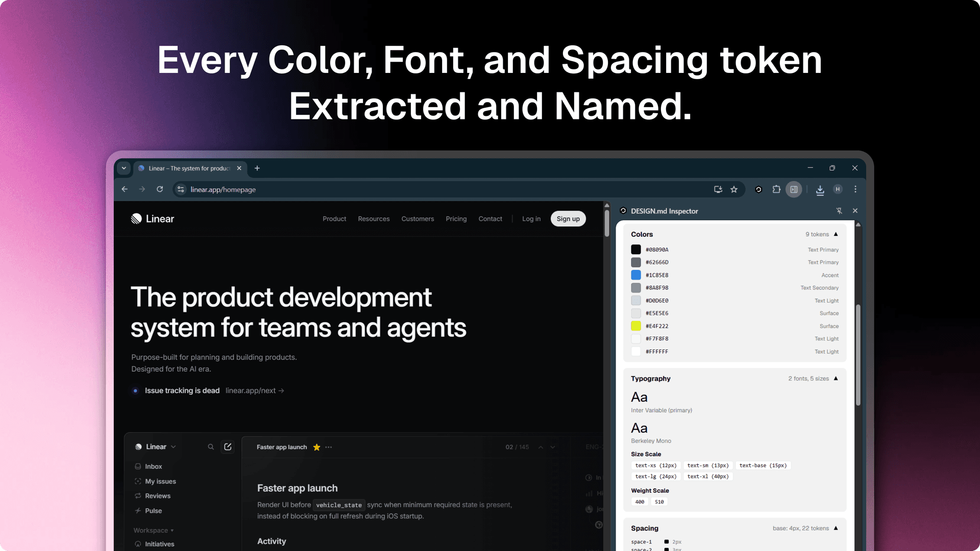Screen dimensions: 980x551
Task: Click the browser forward arrow
Action: (x=142, y=189)
